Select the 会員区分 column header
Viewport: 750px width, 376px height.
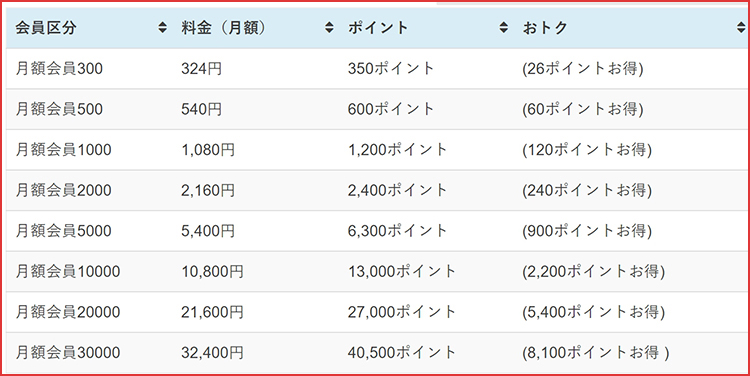click(45, 28)
